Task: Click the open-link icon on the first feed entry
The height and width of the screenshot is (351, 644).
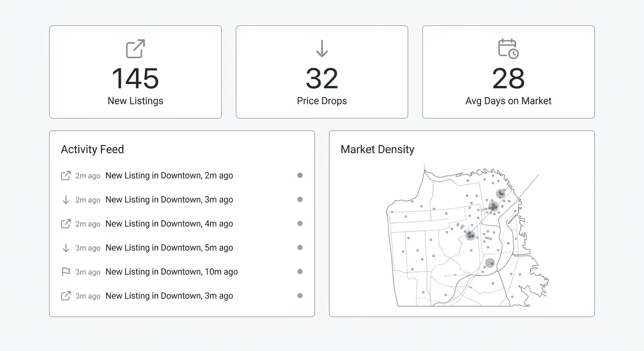Action: (x=66, y=175)
